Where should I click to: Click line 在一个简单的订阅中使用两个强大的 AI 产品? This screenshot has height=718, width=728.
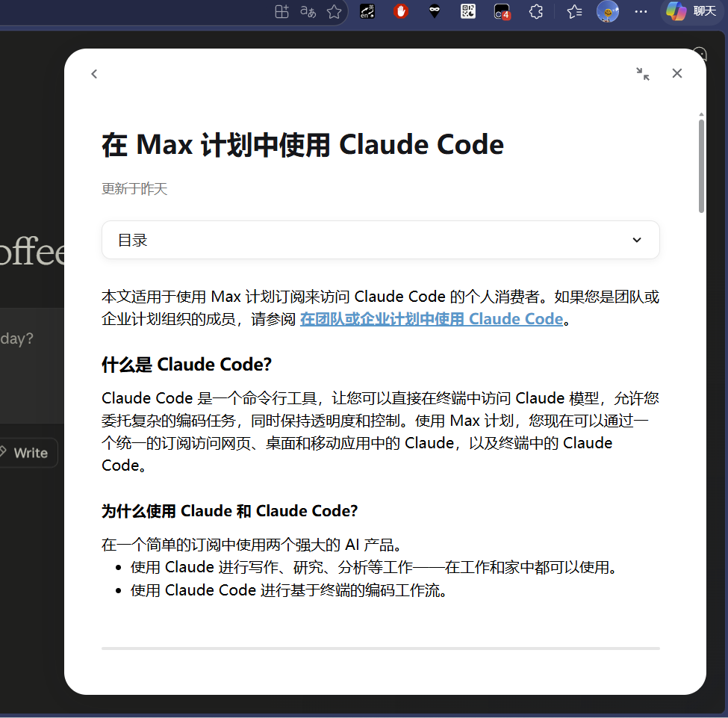[x=251, y=545]
